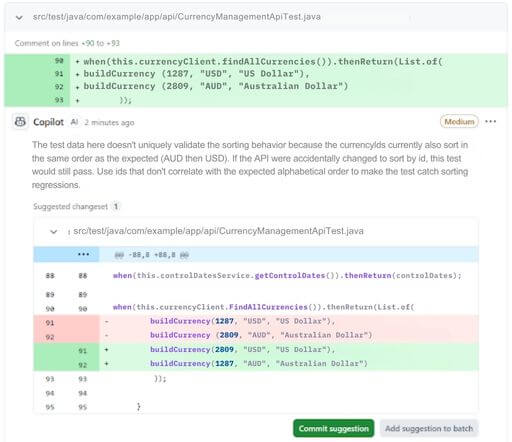The height and width of the screenshot is (442, 512).
Task: Click the AI badge next to Copilot
Action: coord(74,122)
